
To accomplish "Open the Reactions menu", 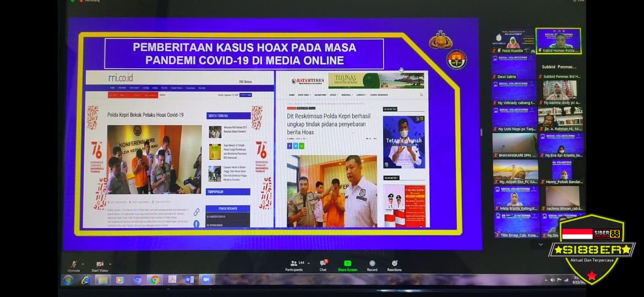I will (x=394, y=265).
